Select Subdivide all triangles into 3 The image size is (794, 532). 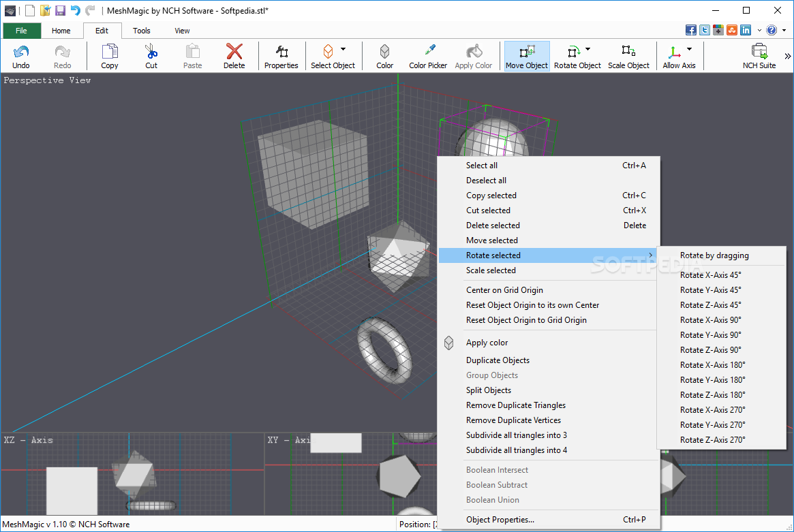tap(549, 435)
